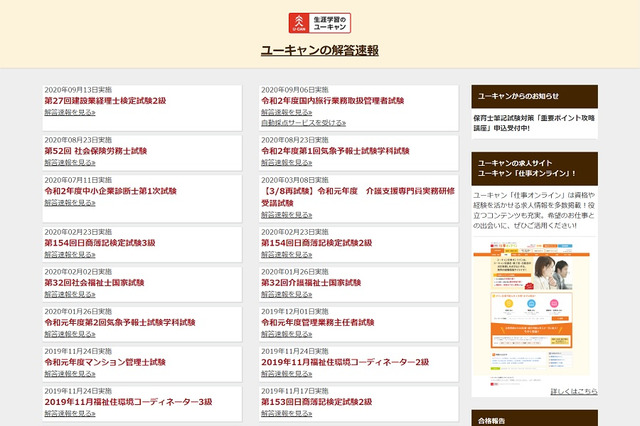
Task: Open 令和2年度第1回気象予報士試験学科試験 title
Action: click(x=335, y=151)
